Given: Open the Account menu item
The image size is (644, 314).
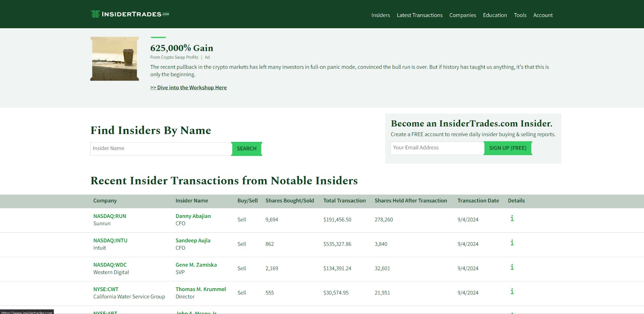Looking at the screenshot, I should pos(543,15).
